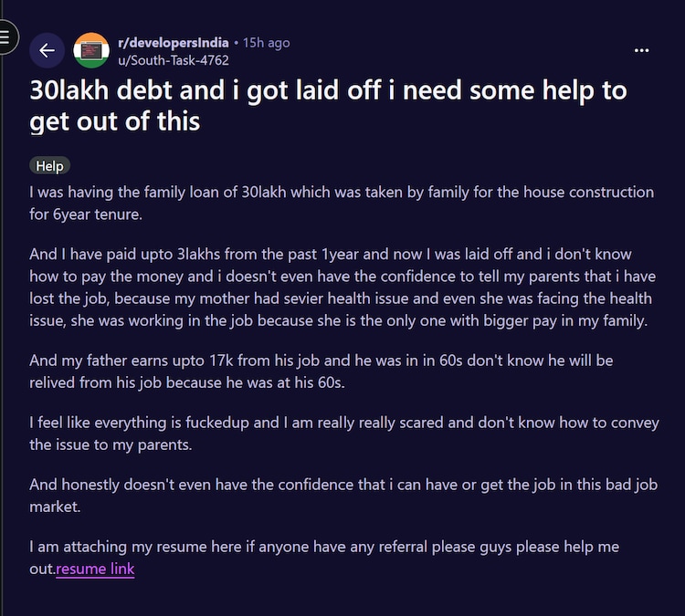The image size is (685, 616).
Task: Click the 15h ago timestamp
Action: (266, 43)
